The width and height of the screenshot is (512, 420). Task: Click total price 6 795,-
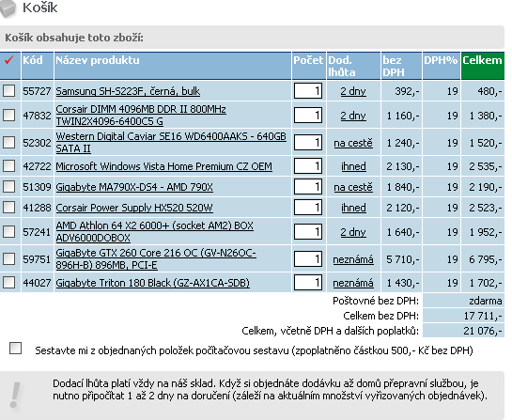pos(486,259)
